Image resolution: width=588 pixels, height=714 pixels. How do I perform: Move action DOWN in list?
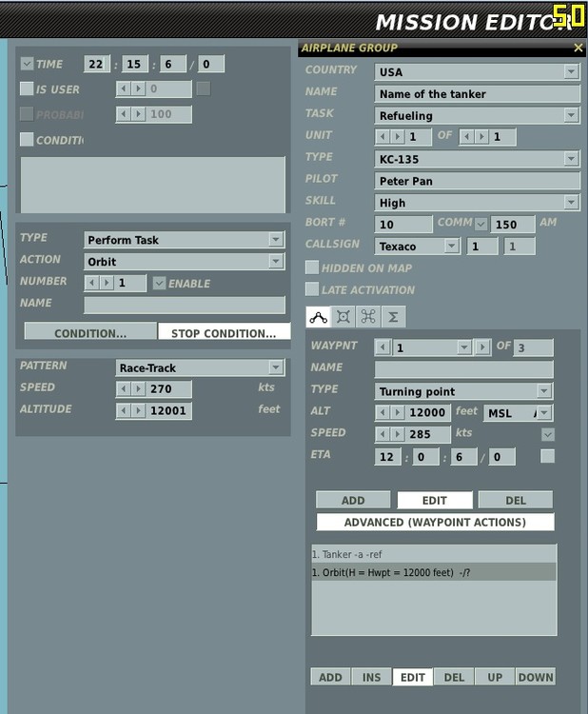pos(536,677)
